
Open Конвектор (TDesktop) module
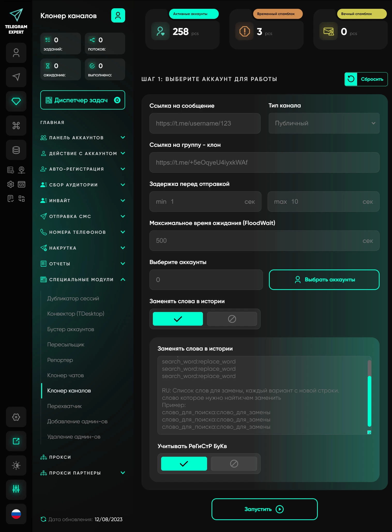click(76, 314)
